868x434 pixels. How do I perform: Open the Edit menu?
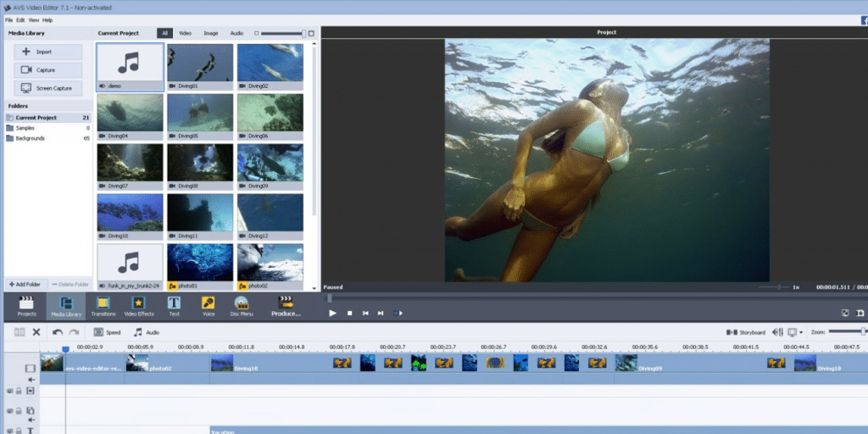pyautogui.click(x=20, y=20)
